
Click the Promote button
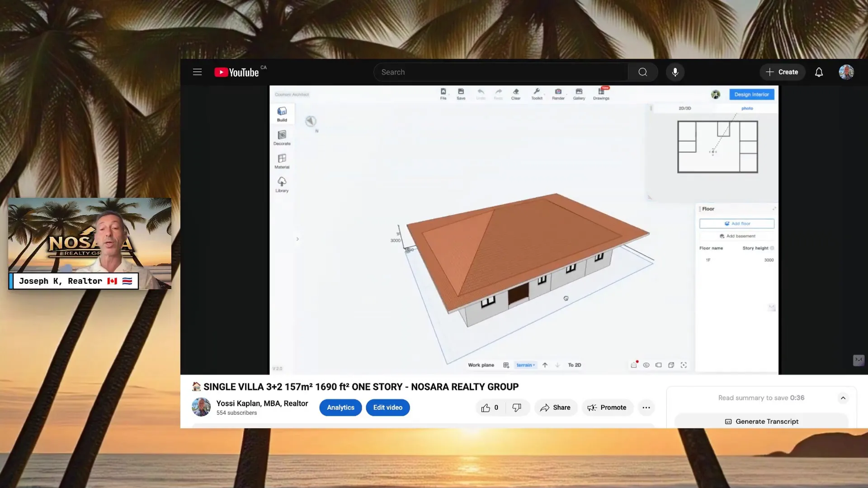[x=607, y=408]
